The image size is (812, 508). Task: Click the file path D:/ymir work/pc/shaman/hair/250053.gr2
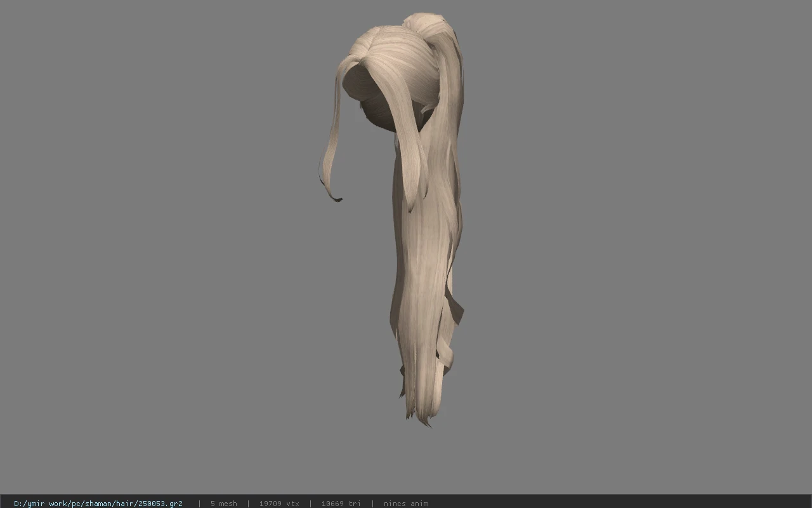[98, 504]
